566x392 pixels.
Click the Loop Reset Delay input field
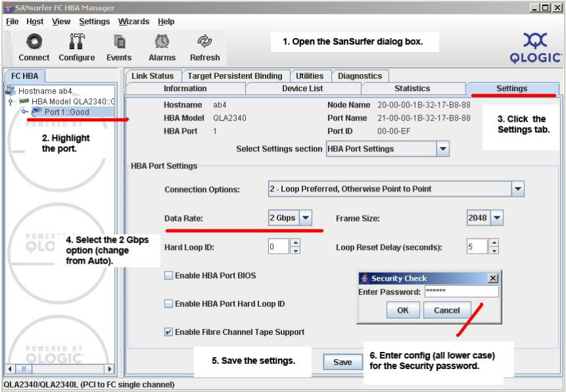click(x=477, y=246)
